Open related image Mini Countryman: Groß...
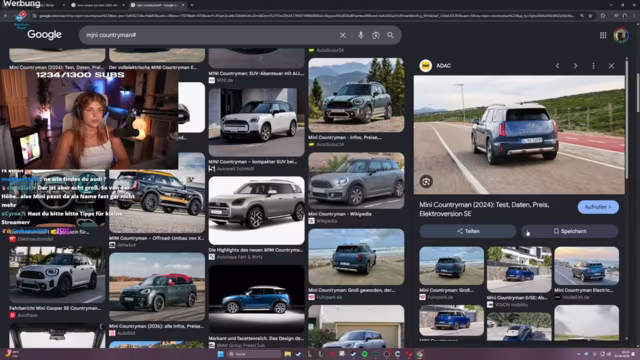This screenshot has width=640, height=360. tap(451, 266)
